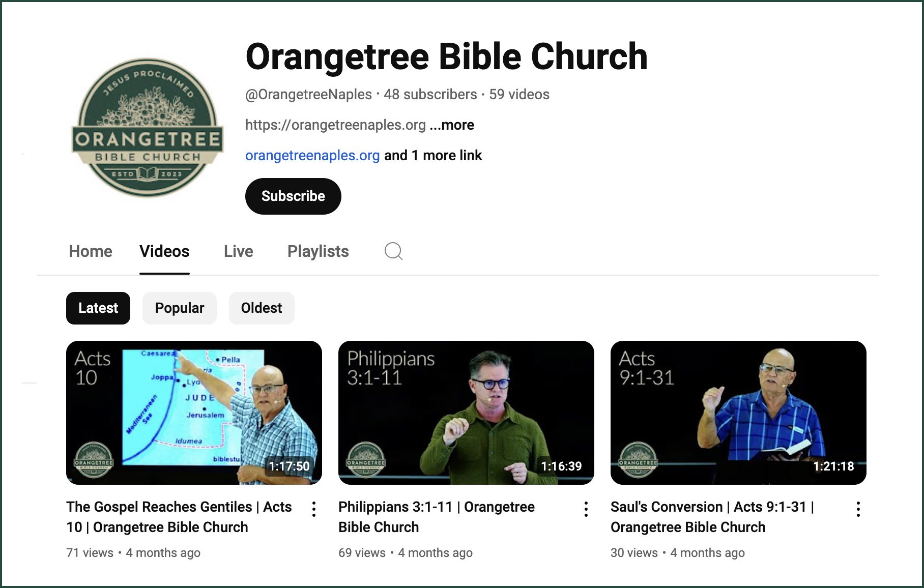Open options menu on the Saul's Conversion video
This screenshot has width=924, height=588.
click(x=858, y=508)
